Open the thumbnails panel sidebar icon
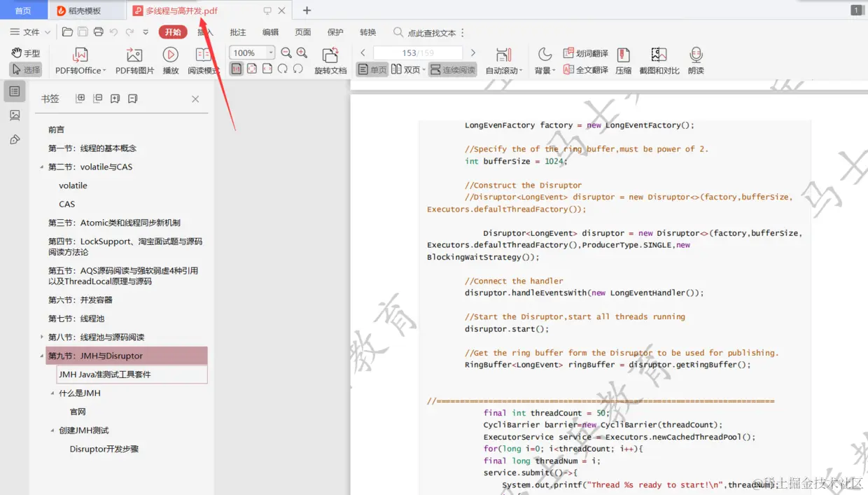The image size is (868, 495). 15,115
